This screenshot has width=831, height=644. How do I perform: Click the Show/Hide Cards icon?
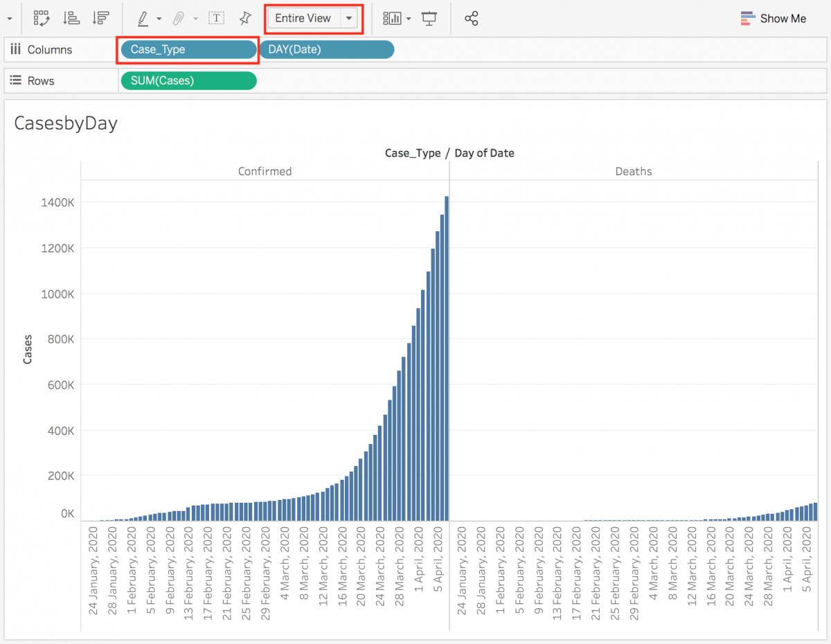pyautogui.click(x=393, y=19)
